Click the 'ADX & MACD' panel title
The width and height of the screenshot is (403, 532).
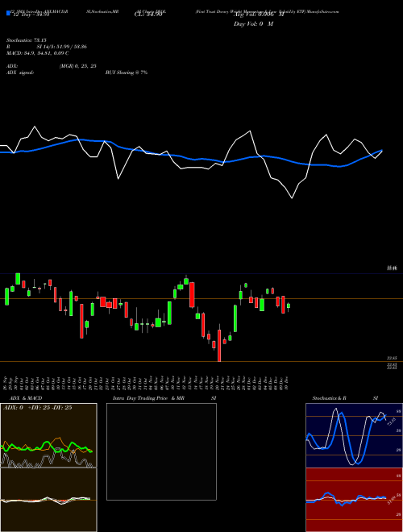click(26, 398)
